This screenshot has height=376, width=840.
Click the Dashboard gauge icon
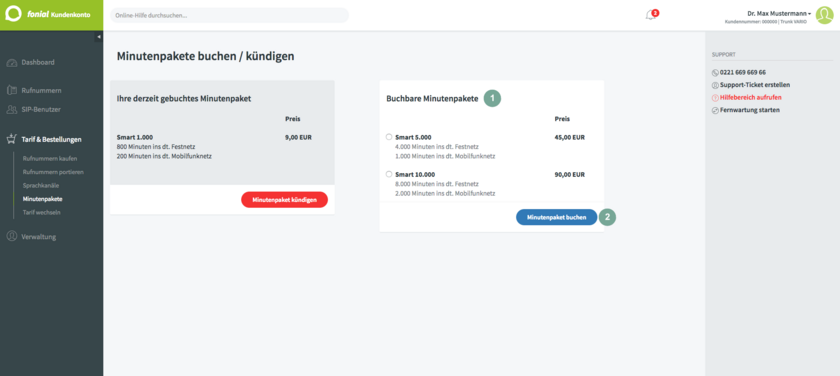(x=12, y=63)
